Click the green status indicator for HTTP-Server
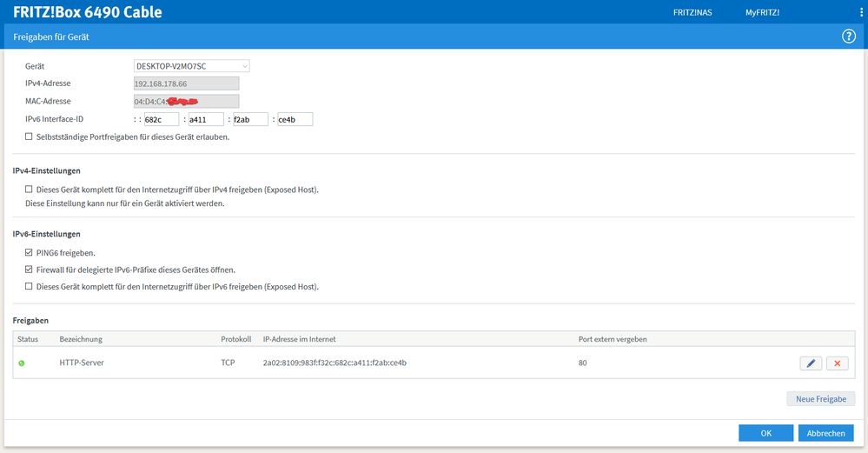Image resolution: width=868 pixels, height=453 pixels. [22, 363]
